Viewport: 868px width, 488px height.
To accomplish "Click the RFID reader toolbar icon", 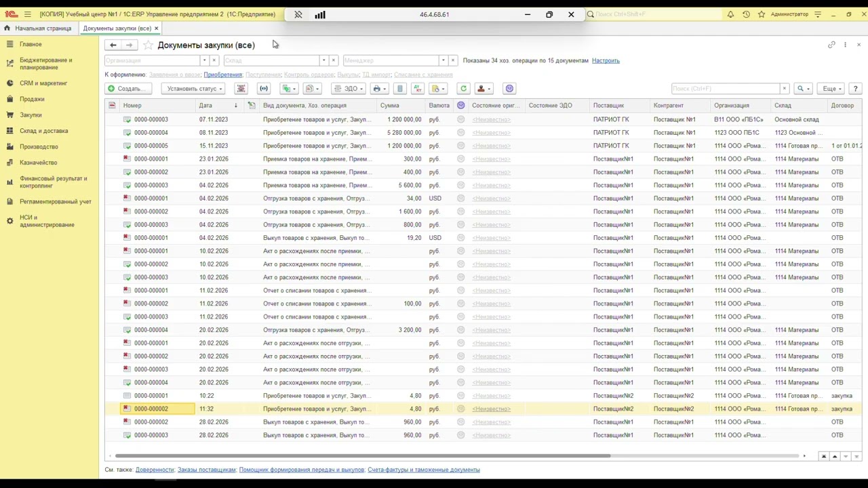I will pos(264,89).
